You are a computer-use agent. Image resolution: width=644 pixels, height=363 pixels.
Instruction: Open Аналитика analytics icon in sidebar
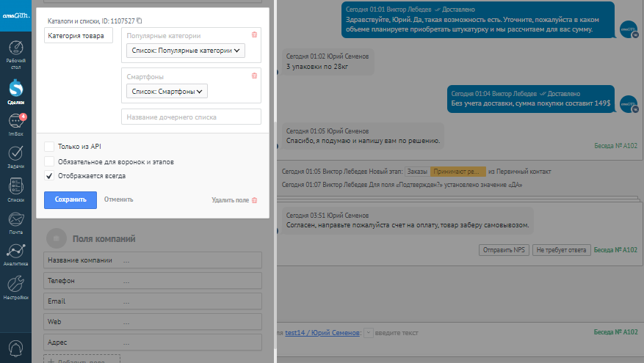[15, 252]
